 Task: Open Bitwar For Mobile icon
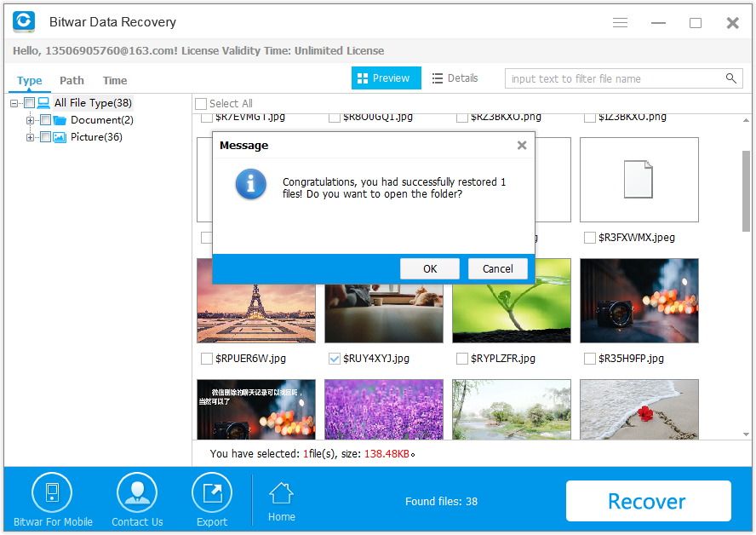(x=52, y=492)
